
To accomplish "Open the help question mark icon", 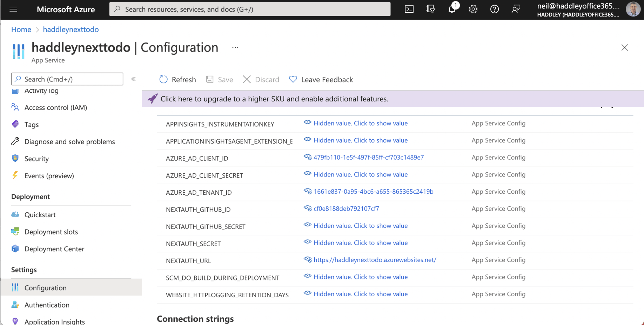I will click(x=494, y=9).
